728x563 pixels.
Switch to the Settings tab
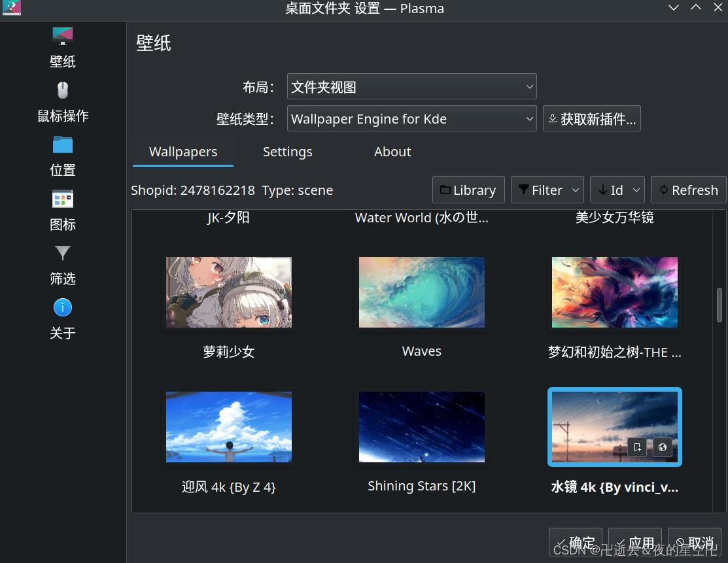coord(287,151)
